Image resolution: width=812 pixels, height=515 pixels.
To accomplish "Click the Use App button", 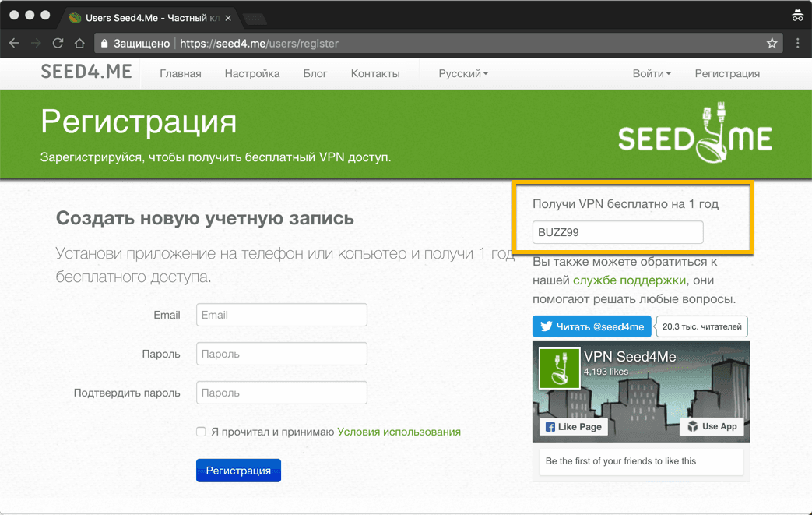I will (x=712, y=426).
